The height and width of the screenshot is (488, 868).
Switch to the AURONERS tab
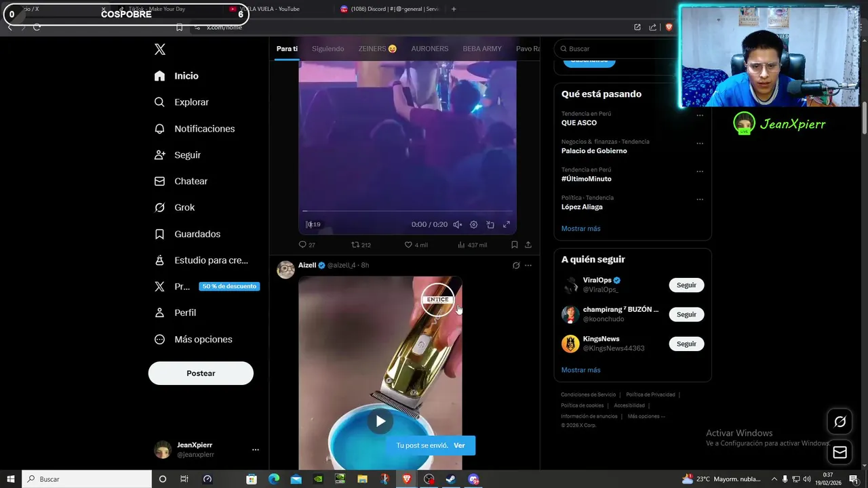[x=430, y=49]
